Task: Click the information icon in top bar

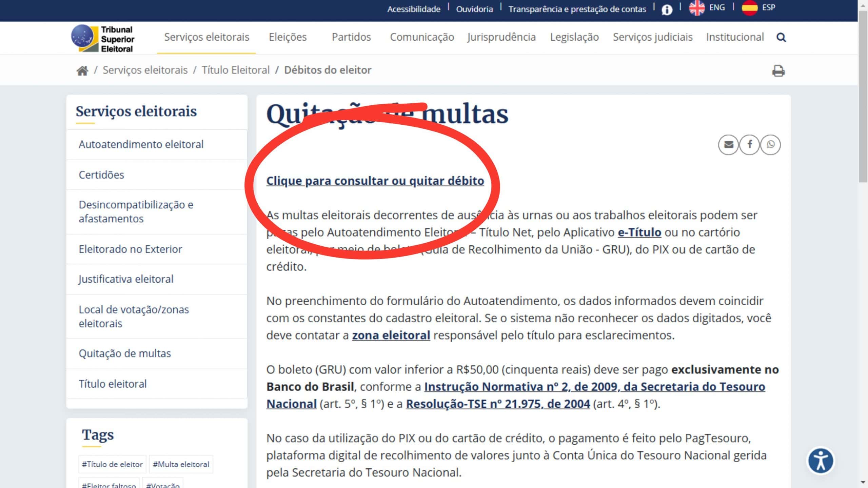Action: [667, 9]
